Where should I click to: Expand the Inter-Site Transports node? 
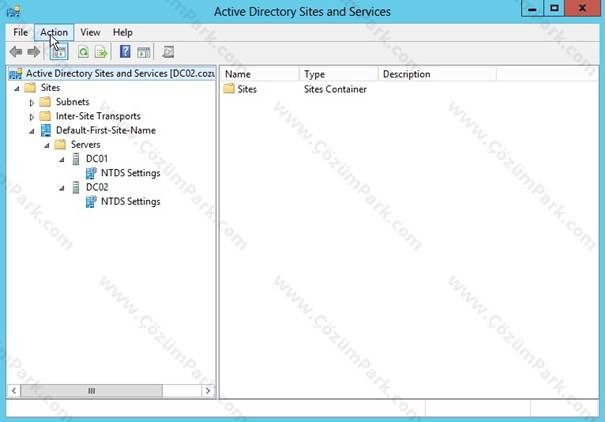point(32,117)
